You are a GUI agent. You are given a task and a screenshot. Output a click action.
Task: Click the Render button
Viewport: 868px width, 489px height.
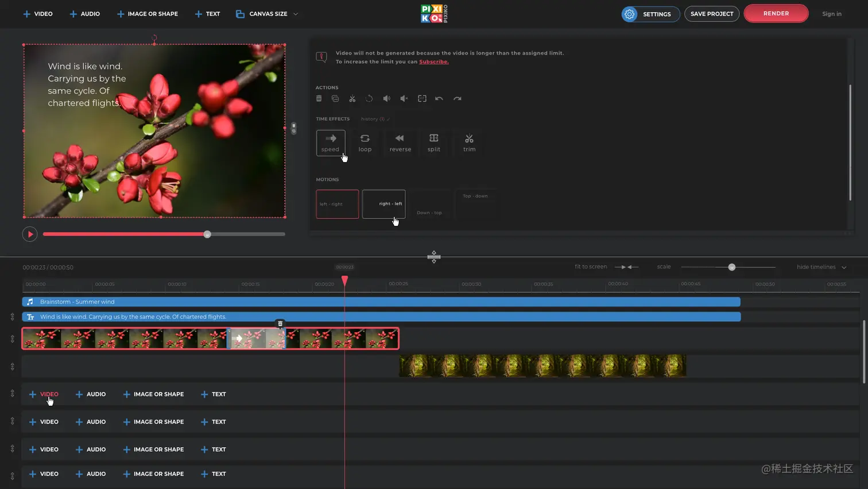(776, 13)
